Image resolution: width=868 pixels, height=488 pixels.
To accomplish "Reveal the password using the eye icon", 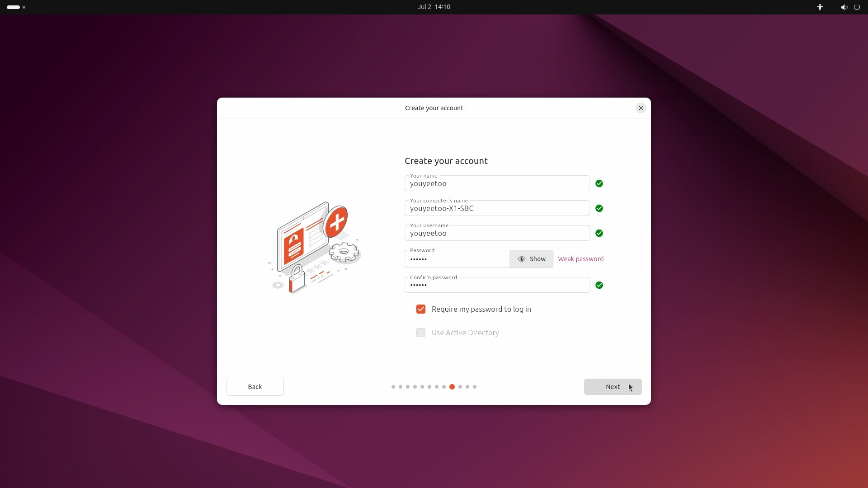I will click(x=521, y=259).
